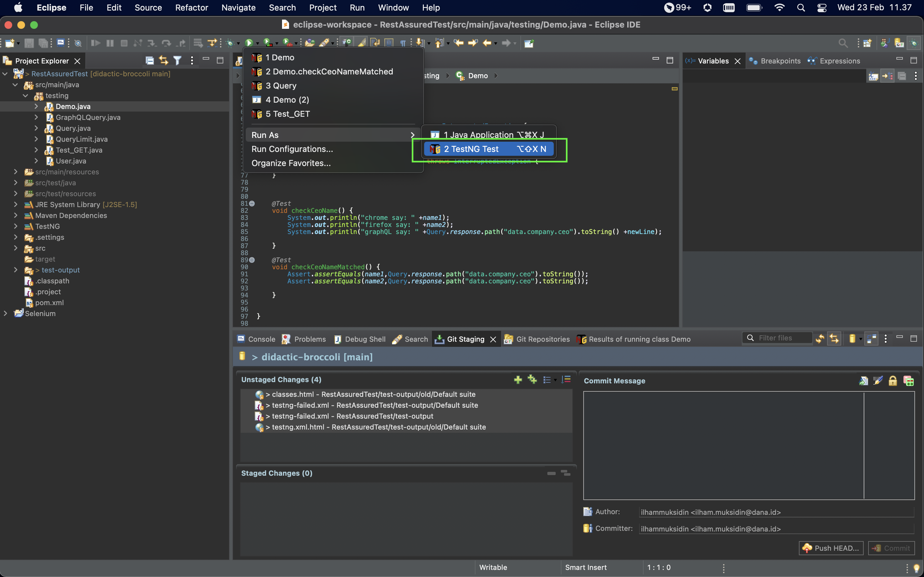The image size is (924, 577).
Task: Click the Push HEAD button
Action: tap(830, 548)
